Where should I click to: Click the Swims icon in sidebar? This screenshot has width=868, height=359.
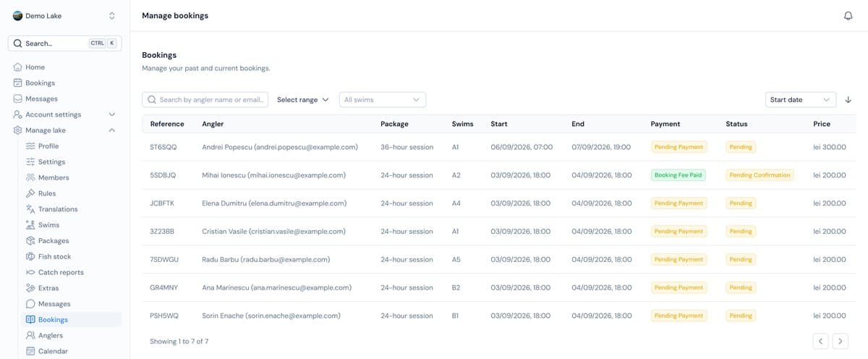30,225
